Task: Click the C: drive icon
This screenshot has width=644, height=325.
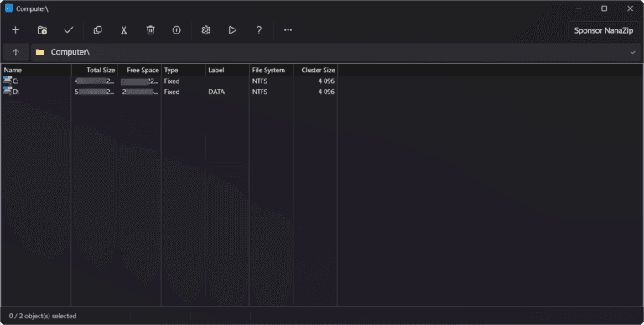Action: click(x=8, y=81)
